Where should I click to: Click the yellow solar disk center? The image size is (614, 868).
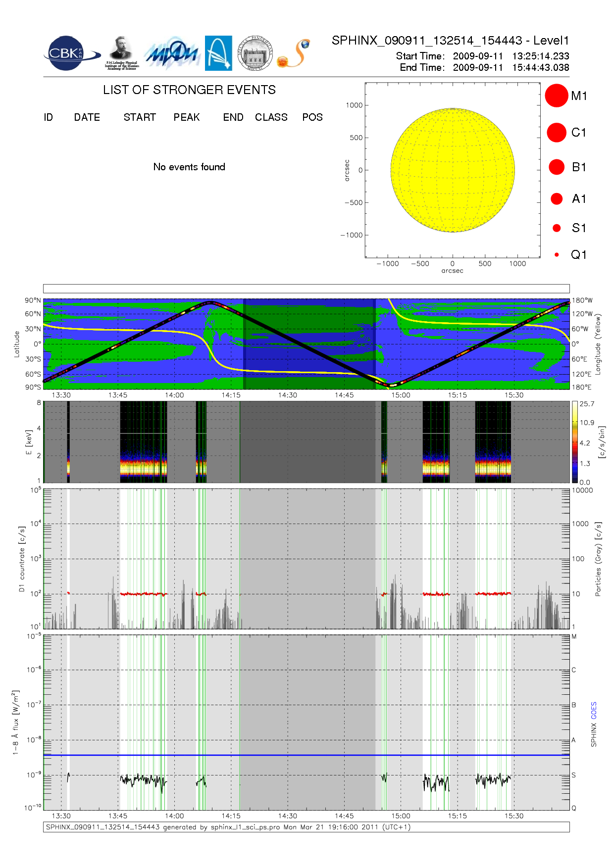click(453, 170)
